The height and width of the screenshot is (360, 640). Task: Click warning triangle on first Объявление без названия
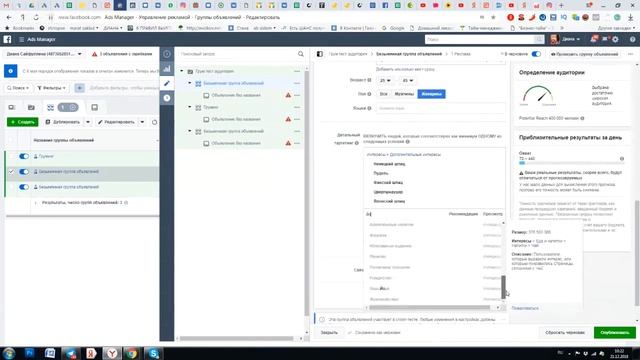pos(288,95)
